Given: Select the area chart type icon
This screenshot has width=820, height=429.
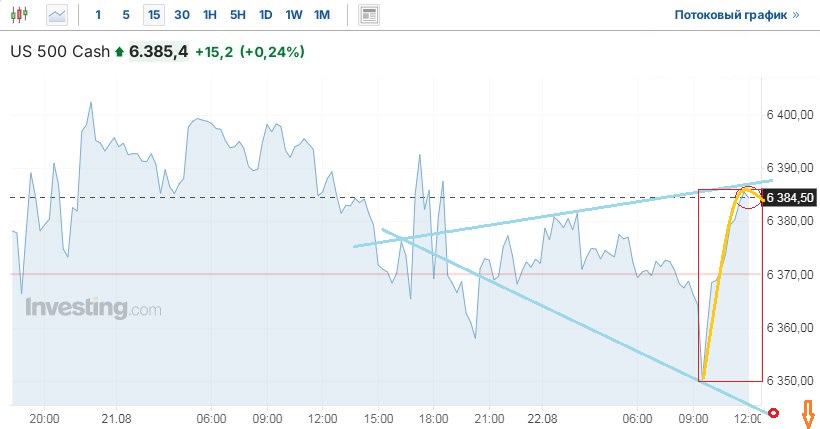Looking at the screenshot, I should tap(57, 15).
